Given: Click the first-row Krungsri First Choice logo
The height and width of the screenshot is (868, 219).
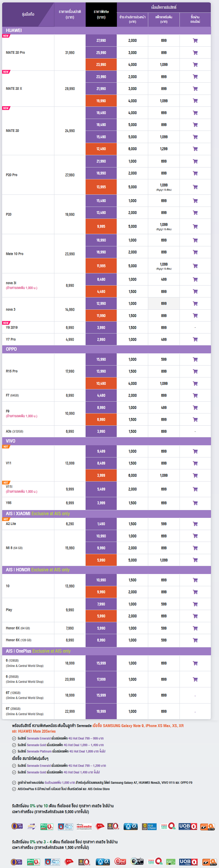Looking at the screenshot, I should [x=149, y=826].
